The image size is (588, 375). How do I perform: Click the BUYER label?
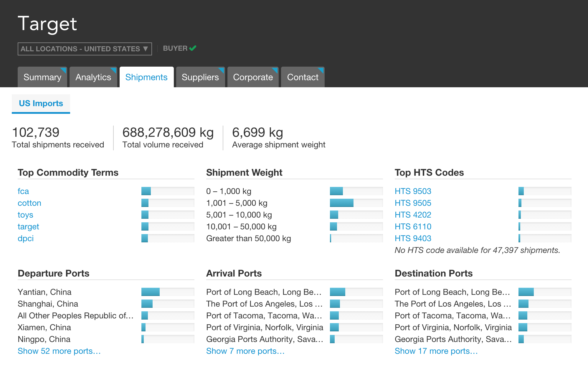tap(175, 48)
